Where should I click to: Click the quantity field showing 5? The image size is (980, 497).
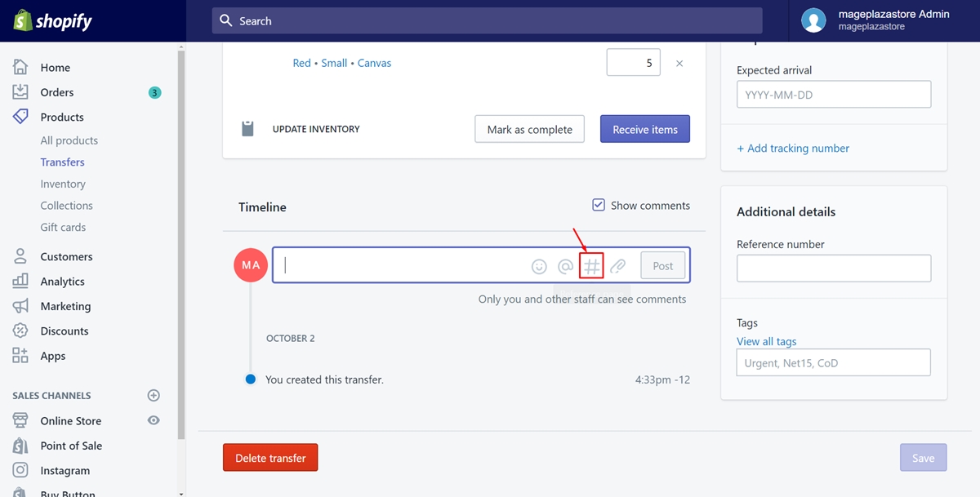634,63
